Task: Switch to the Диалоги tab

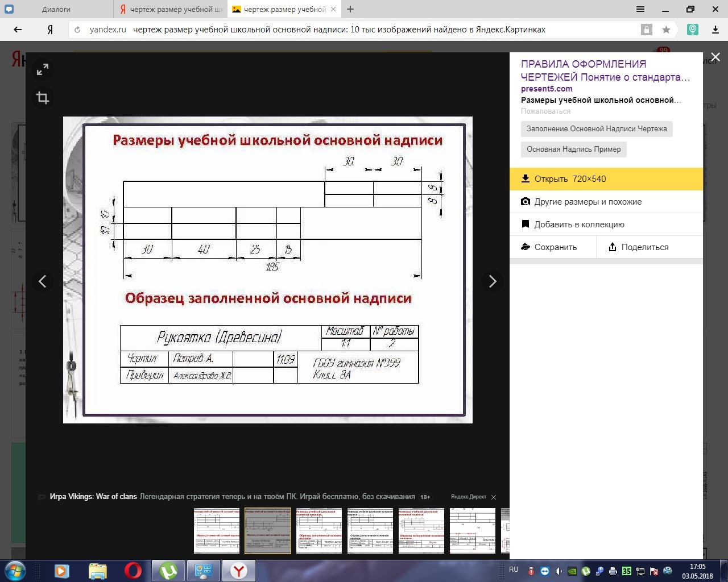Action: 56,9
